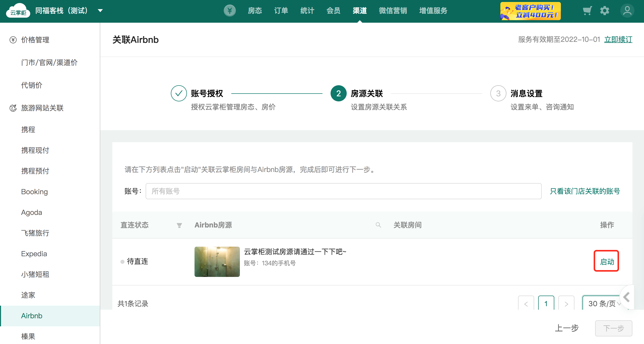Viewport: 644px width, 344px height.
Task: Click the 云掌柜 cloud logo
Action: (x=18, y=11)
